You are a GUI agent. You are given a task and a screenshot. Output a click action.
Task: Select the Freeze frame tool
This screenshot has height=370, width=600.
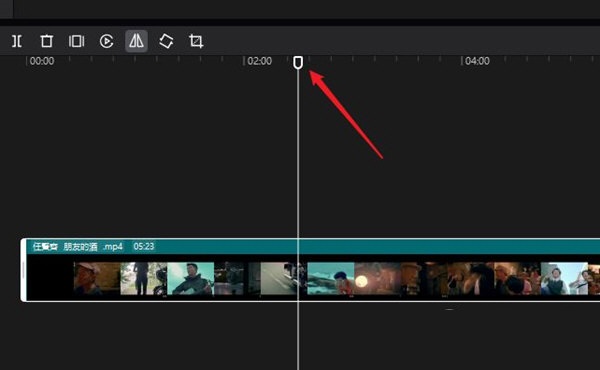77,41
